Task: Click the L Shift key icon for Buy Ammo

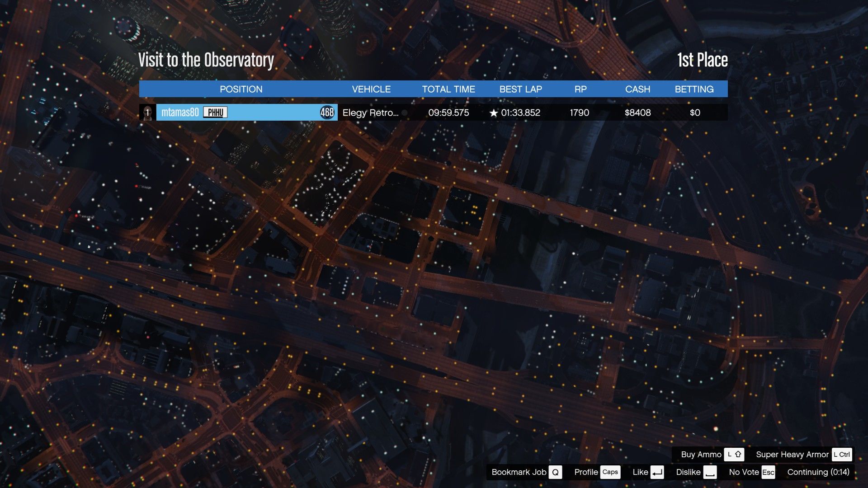Action: click(x=734, y=455)
